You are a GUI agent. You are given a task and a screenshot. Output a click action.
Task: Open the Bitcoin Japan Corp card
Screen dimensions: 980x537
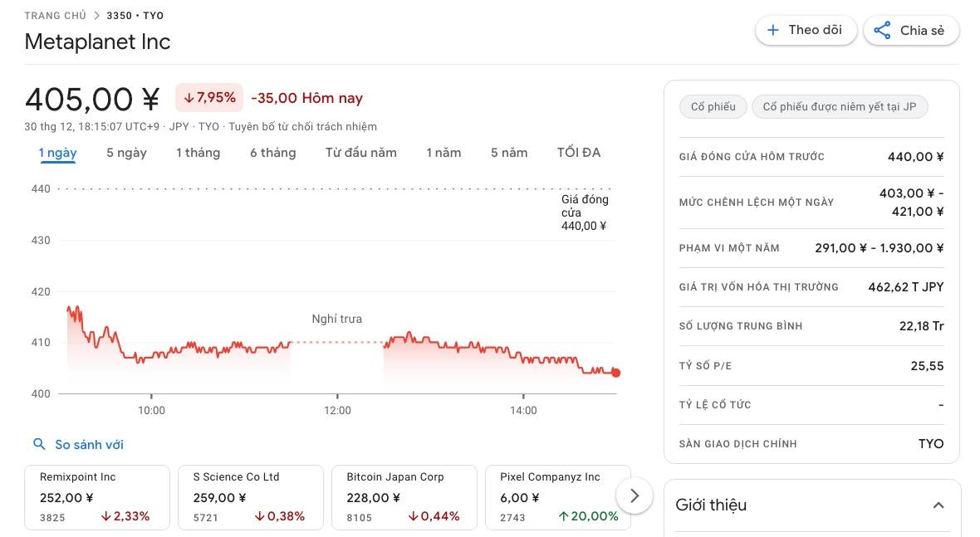[x=404, y=497]
